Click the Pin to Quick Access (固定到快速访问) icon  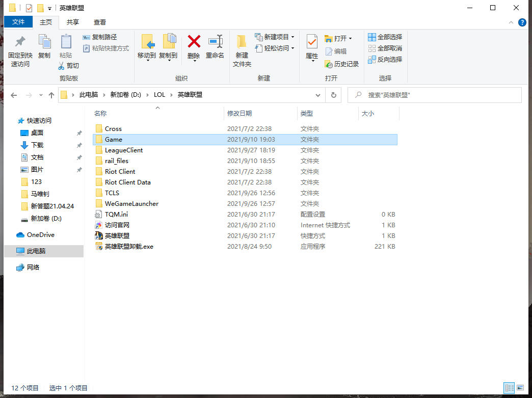(20, 41)
